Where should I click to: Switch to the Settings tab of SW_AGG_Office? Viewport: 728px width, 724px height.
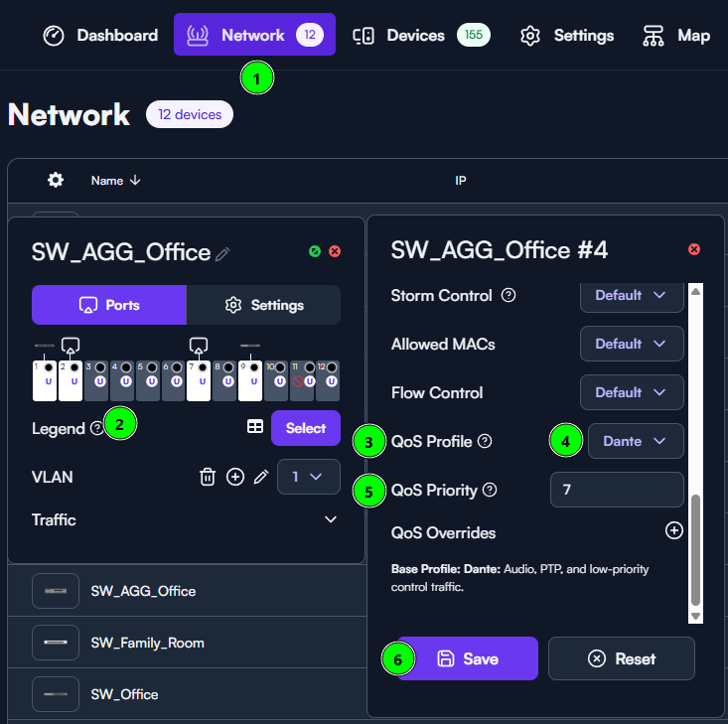tap(263, 305)
